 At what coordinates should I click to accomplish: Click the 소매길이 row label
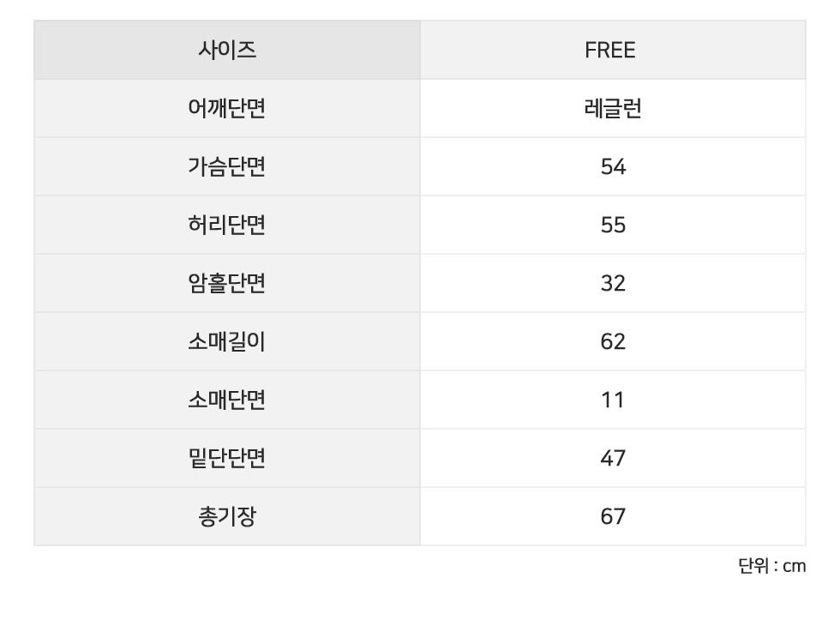[226, 341]
